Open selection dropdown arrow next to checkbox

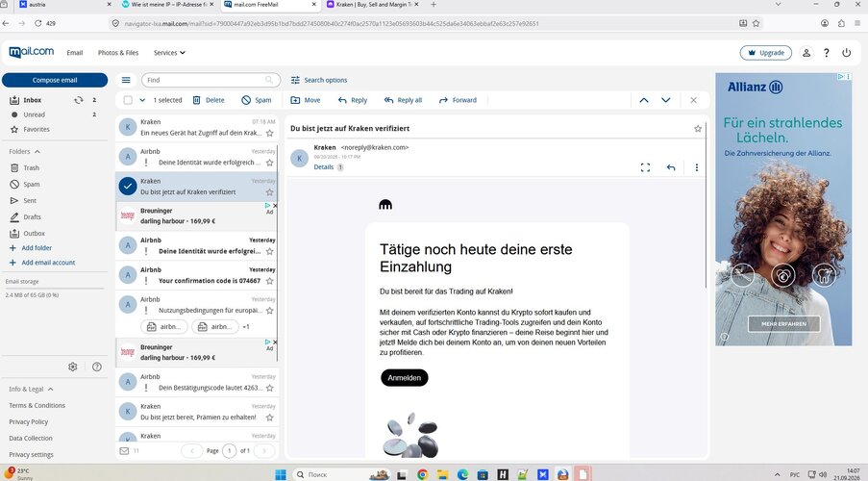[142, 100]
